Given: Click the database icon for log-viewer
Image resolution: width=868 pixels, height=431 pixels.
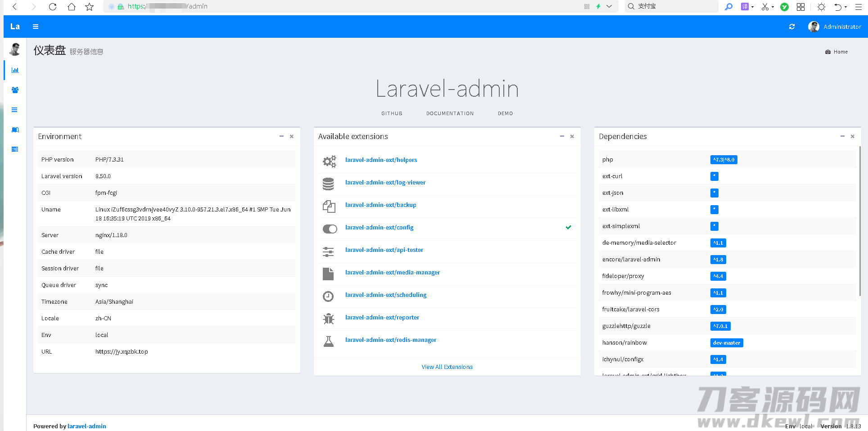Looking at the screenshot, I should pyautogui.click(x=328, y=184).
